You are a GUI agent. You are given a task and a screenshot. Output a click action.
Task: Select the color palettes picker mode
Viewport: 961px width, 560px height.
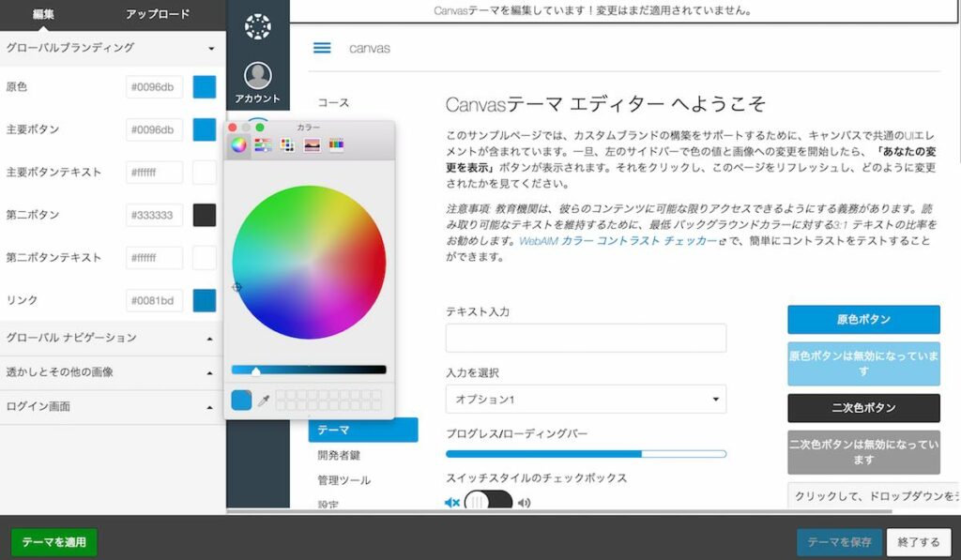pos(287,145)
